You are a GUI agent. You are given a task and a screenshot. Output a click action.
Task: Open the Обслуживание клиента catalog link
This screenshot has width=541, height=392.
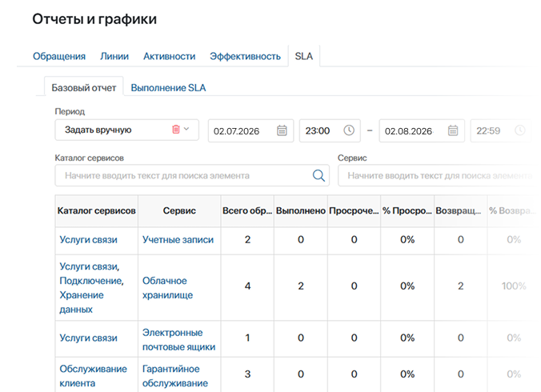click(x=93, y=376)
